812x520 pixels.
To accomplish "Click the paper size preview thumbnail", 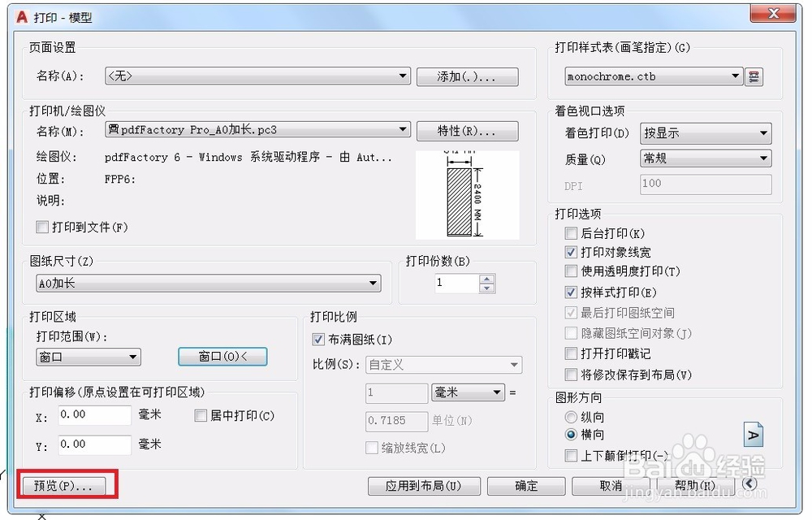I will [x=467, y=195].
